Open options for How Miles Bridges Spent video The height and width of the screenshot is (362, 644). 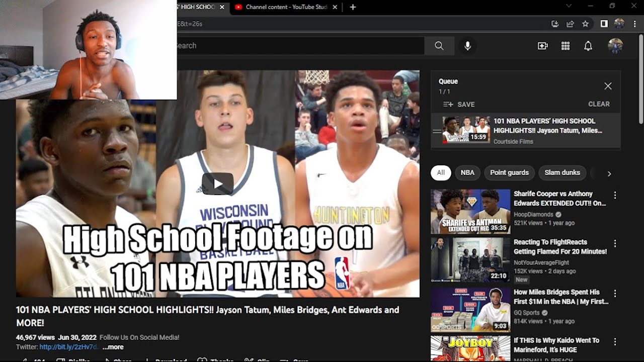615,293
